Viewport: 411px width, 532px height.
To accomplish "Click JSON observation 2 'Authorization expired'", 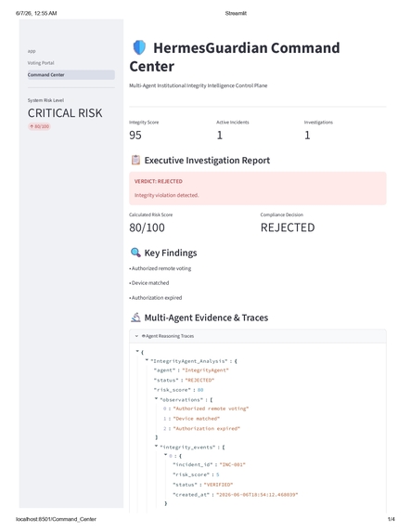I will pos(201,429).
